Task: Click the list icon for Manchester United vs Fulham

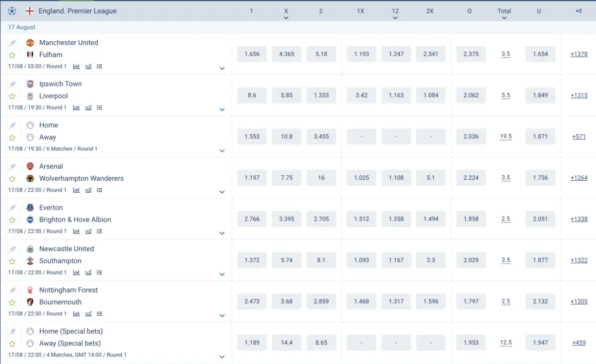Action: (100, 66)
